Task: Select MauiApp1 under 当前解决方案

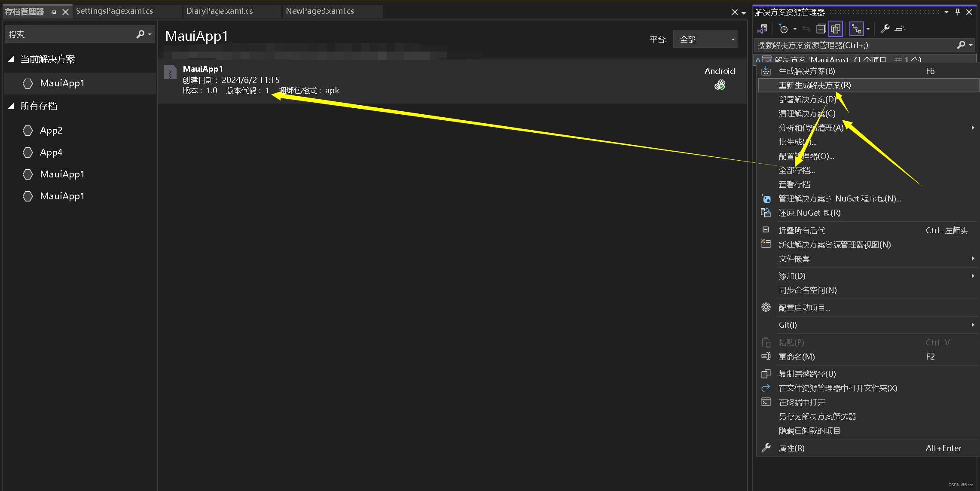Action: pos(80,83)
